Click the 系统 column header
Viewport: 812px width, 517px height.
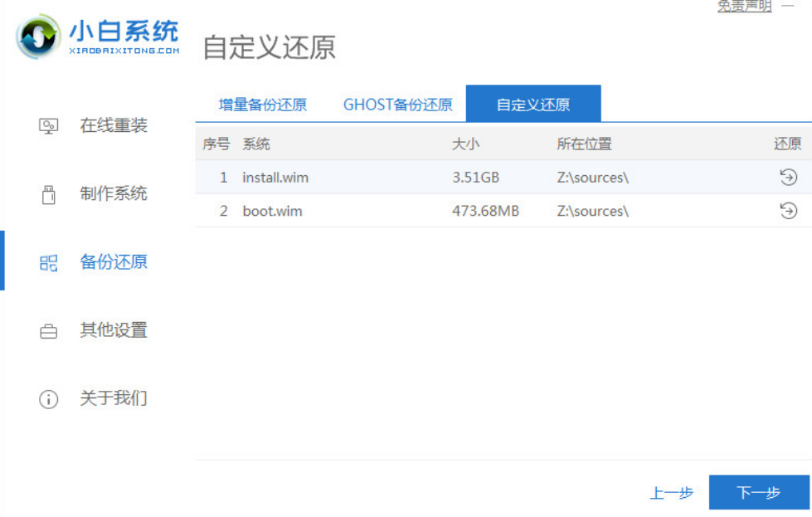pyautogui.click(x=256, y=144)
